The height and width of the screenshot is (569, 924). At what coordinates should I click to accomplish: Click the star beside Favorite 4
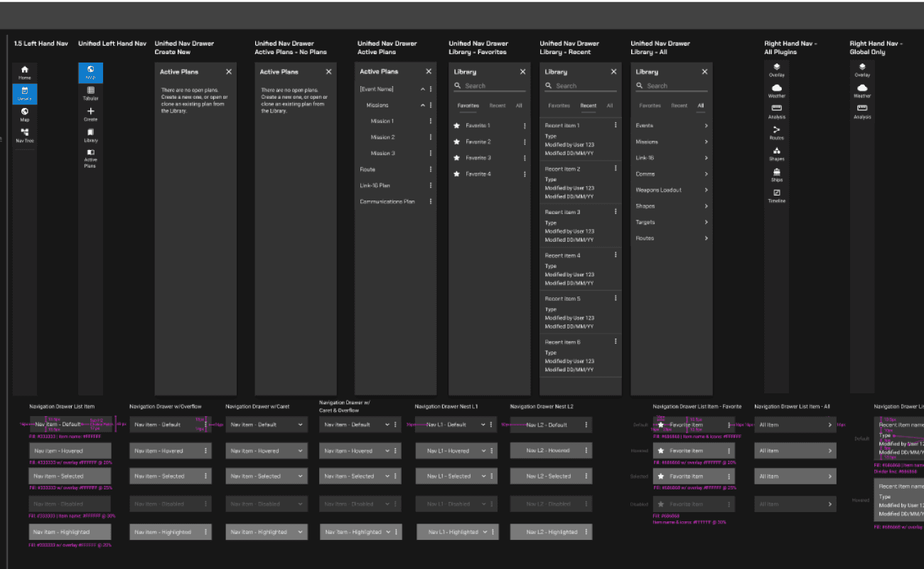click(x=457, y=174)
